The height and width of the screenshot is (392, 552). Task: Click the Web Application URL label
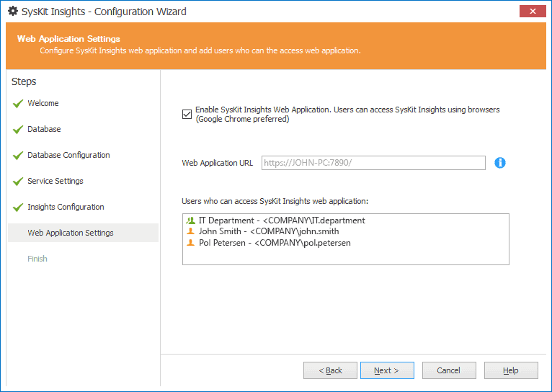(x=217, y=163)
